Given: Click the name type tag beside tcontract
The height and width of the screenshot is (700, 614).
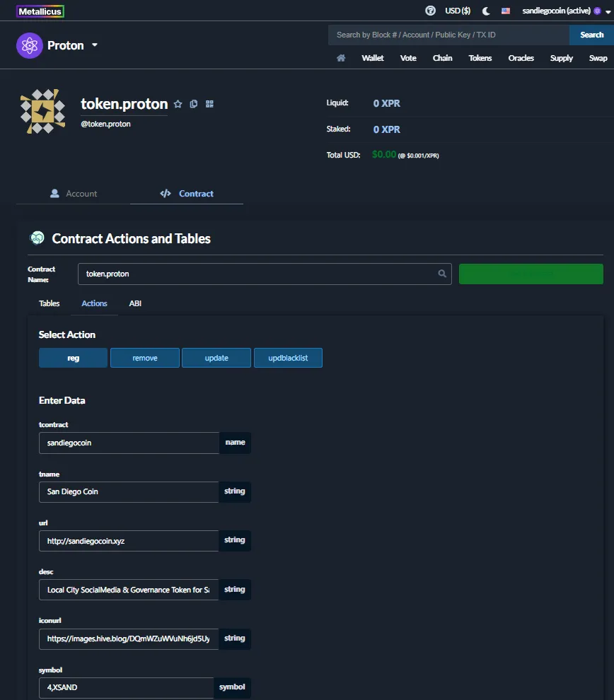Looking at the screenshot, I should pyautogui.click(x=235, y=443).
